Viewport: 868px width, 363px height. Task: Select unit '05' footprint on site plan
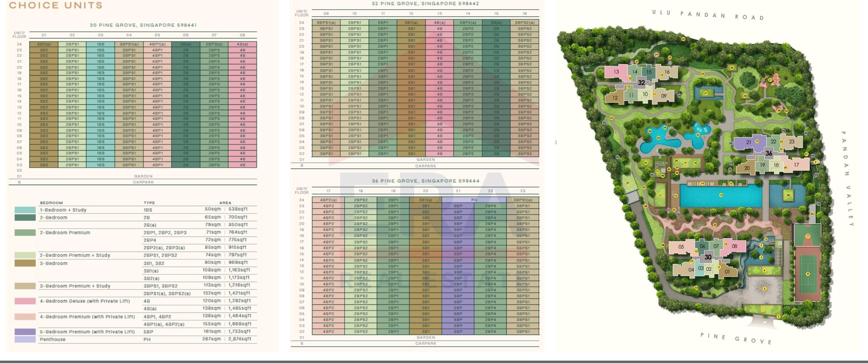click(681, 247)
